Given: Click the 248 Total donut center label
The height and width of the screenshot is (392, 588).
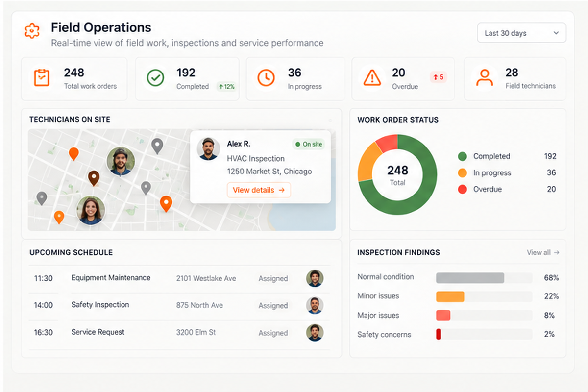Looking at the screenshot, I should (397, 175).
